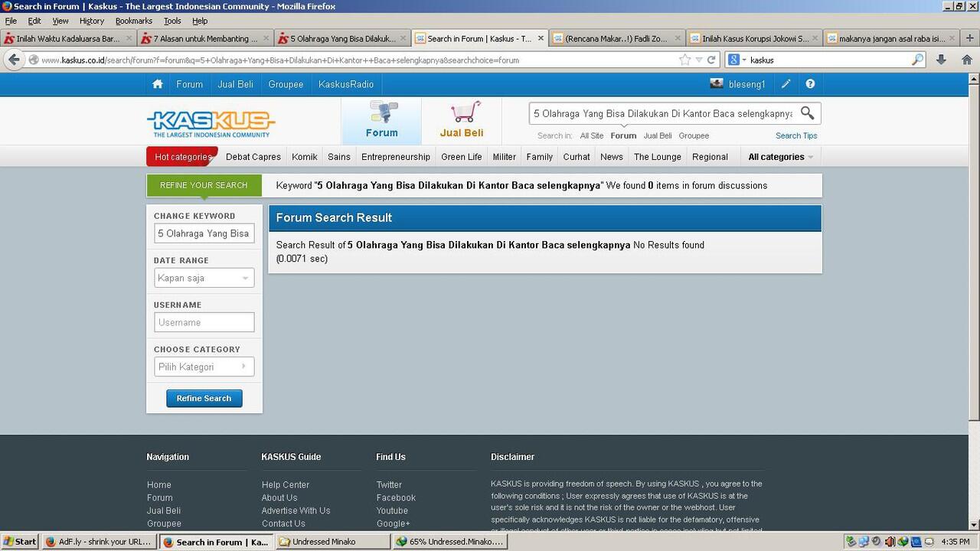This screenshot has height=551, width=980.
Task: Switch to 'makanya jangan asal raba' tab
Action: click(891, 37)
